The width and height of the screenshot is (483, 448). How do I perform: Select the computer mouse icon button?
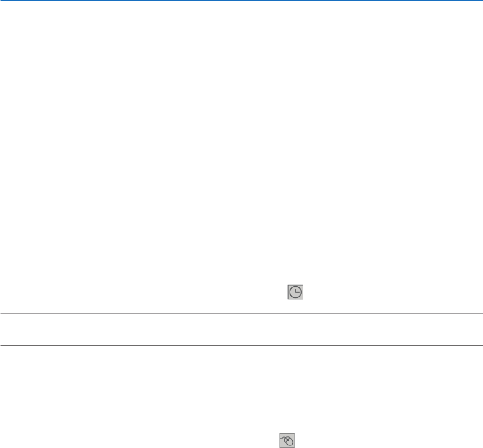click(287, 440)
